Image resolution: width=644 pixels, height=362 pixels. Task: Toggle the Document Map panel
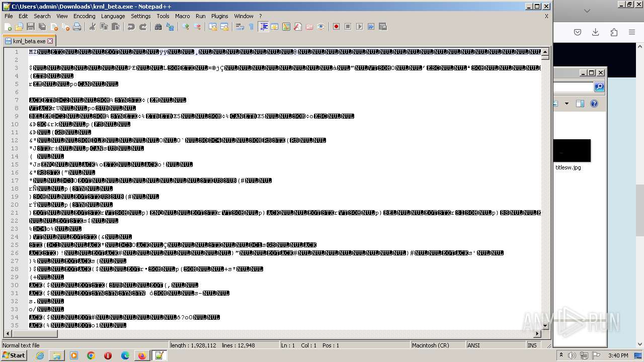(286, 27)
